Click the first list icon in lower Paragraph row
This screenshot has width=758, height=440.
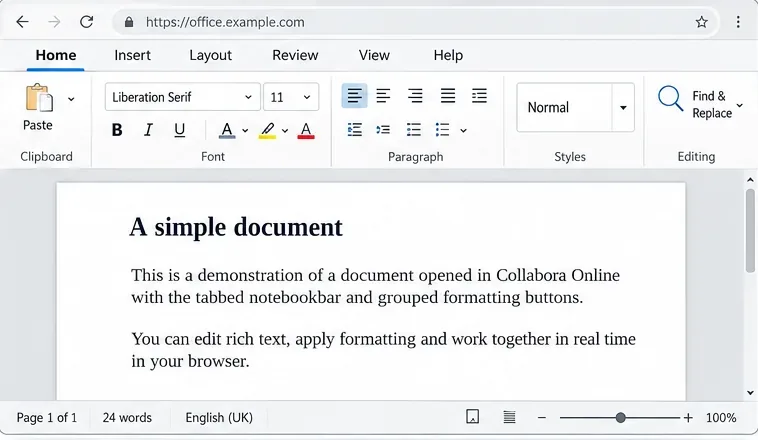click(354, 130)
